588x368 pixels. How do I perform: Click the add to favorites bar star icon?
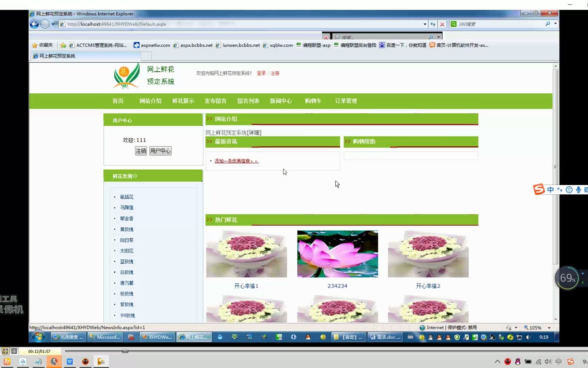click(63, 45)
